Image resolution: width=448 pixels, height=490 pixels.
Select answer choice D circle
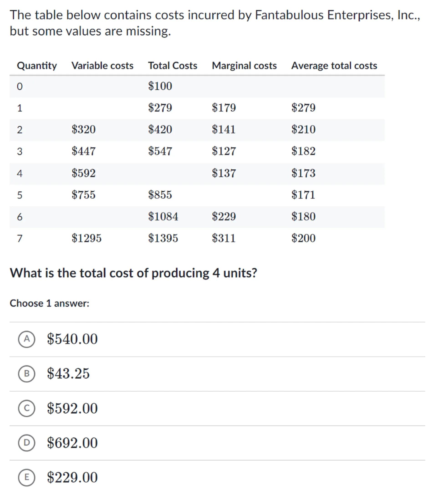click(x=27, y=443)
